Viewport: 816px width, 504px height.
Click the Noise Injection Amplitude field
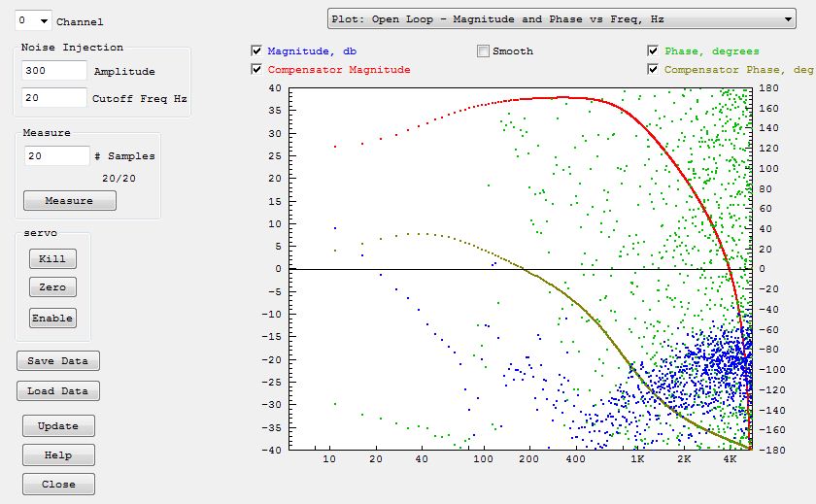(x=53, y=71)
